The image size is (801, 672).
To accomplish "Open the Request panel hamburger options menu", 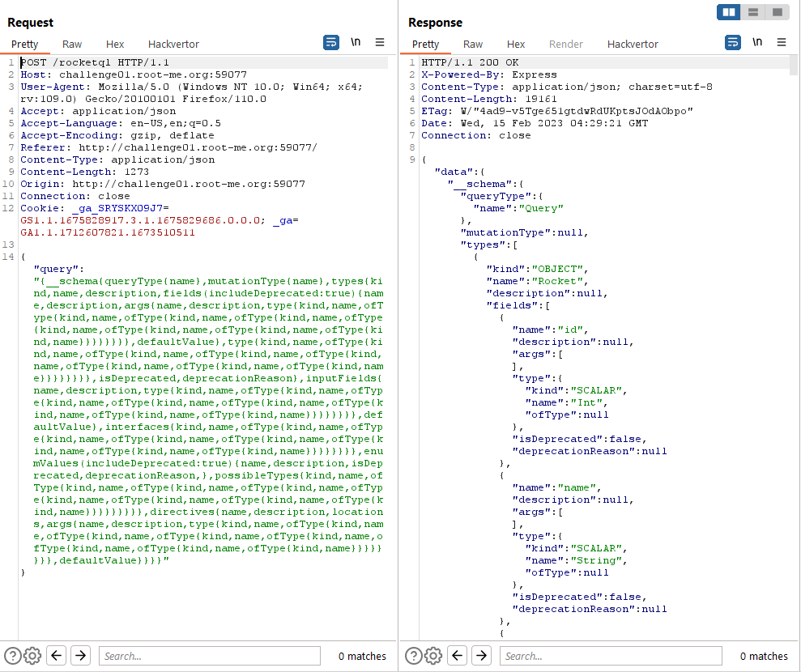I will (x=380, y=43).
